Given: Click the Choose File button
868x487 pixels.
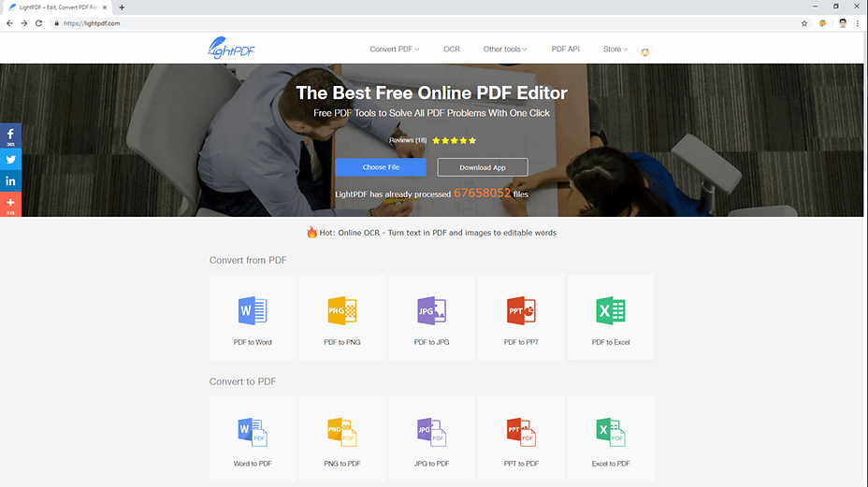Looking at the screenshot, I should pos(381,167).
